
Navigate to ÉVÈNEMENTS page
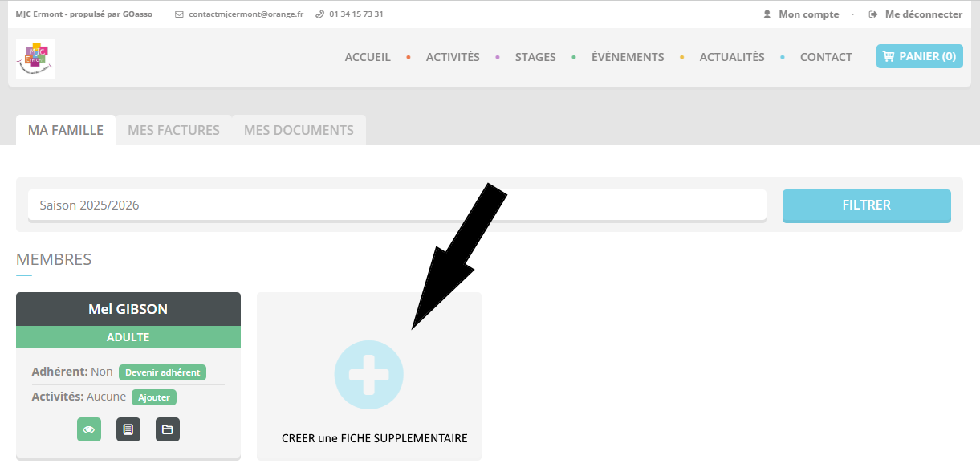click(x=628, y=57)
